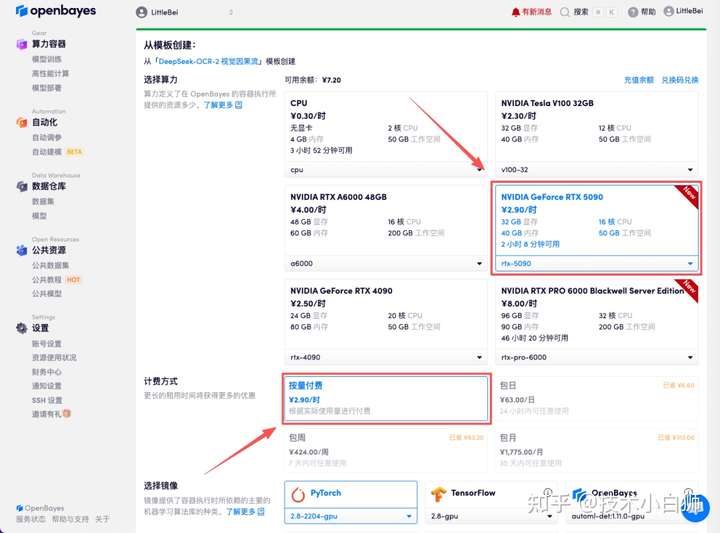Click the external link icon after 了解更多 under 选择镜像

tap(261, 511)
